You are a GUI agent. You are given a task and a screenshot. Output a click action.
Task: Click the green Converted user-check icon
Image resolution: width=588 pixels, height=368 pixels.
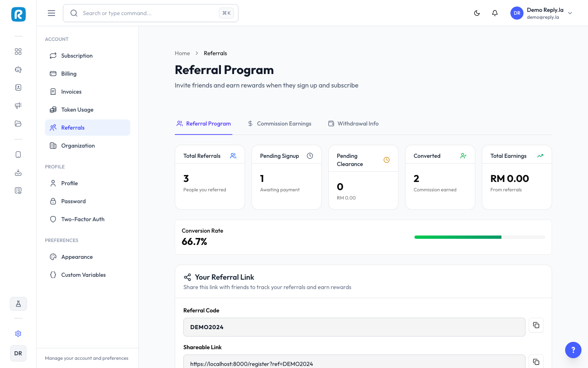pos(463,156)
